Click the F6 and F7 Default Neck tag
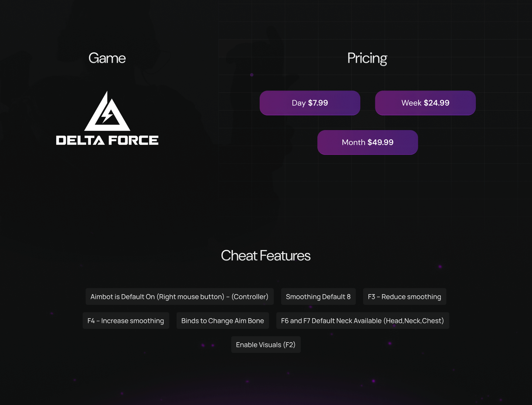Viewport: 532px width, 405px height. pyautogui.click(x=362, y=321)
